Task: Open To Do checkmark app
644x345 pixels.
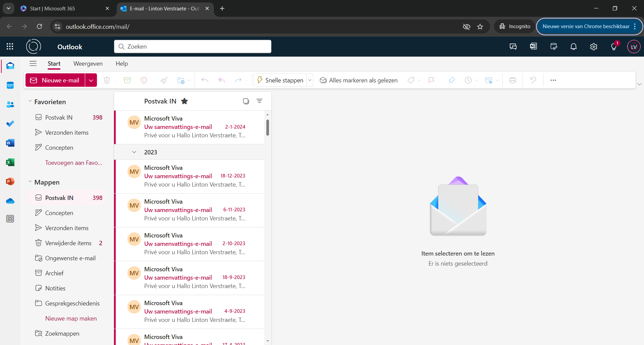Action: point(10,124)
